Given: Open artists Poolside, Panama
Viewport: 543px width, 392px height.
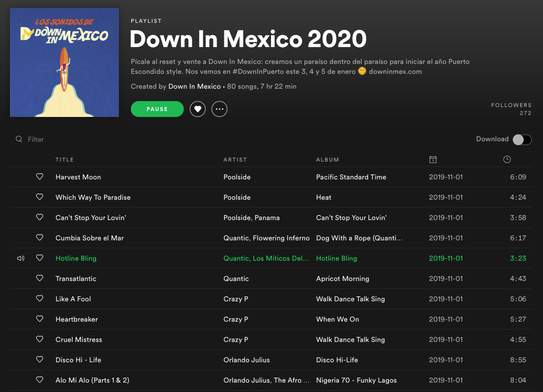Looking at the screenshot, I should tap(251, 218).
